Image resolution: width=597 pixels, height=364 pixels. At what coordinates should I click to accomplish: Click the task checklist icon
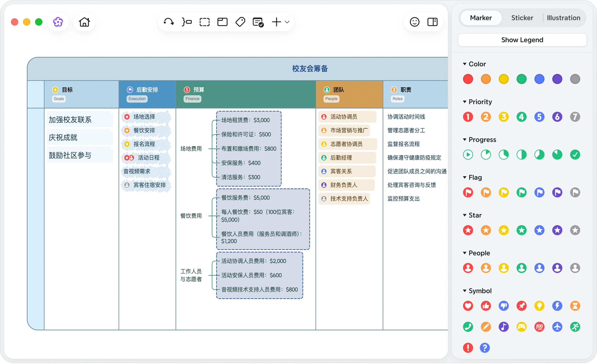tap(258, 22)
